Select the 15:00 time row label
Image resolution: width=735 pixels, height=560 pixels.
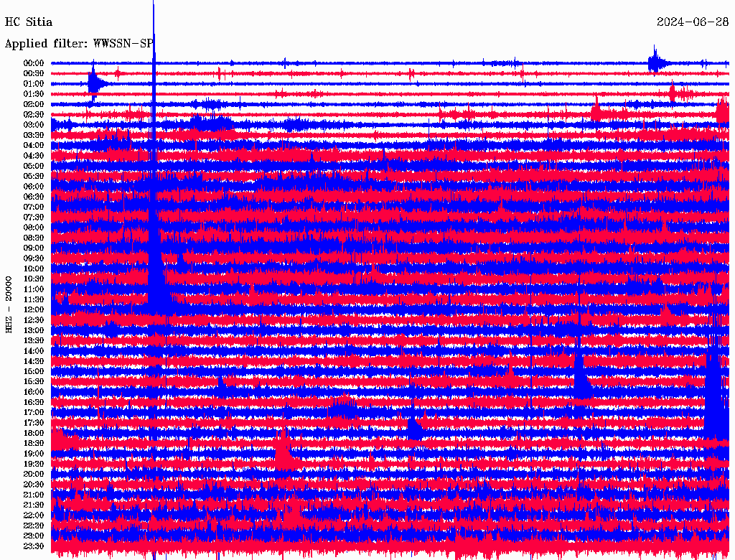point(34,371)
